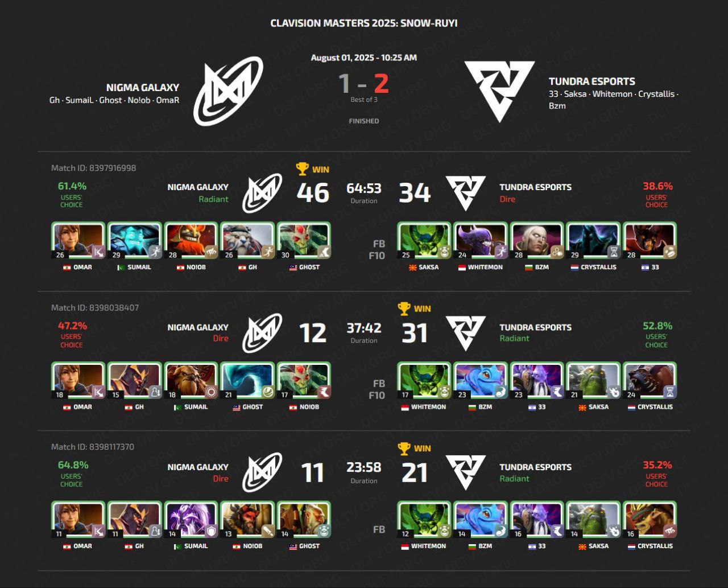The image size is (728, 588).
Task: Click the Tundra Esports logo in the header
Action: (x=499, y=91)
